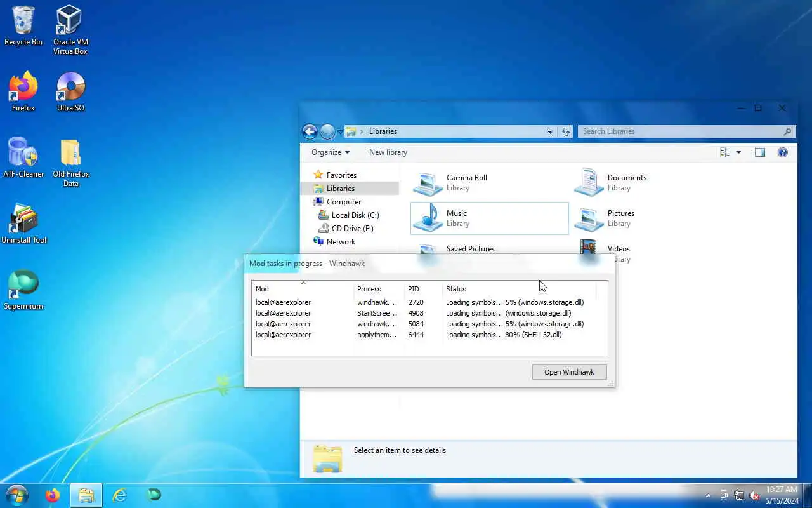This screenshot has height=508, width=812.
Task: Show the preview pane in Explorer
Action: point(759,152)
